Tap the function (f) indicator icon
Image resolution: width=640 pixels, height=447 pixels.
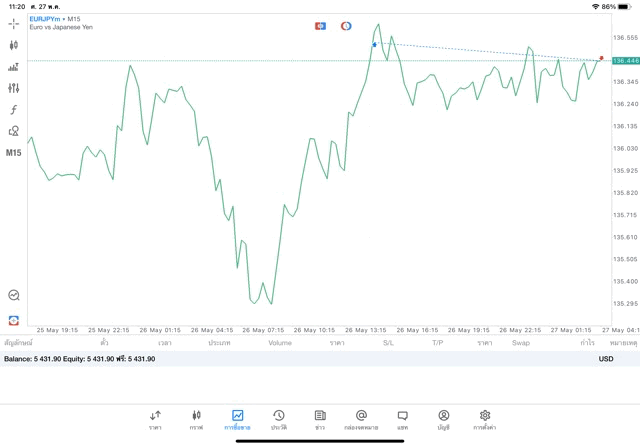coord(13,110)
